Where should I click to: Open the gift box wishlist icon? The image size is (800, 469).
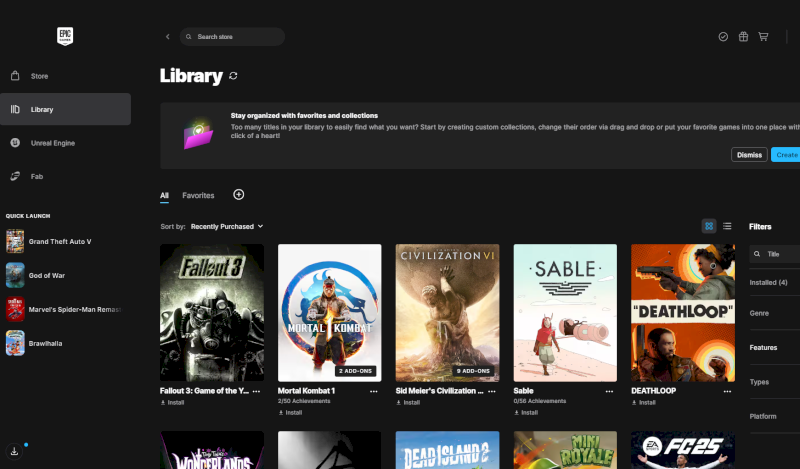coord(743,37)
